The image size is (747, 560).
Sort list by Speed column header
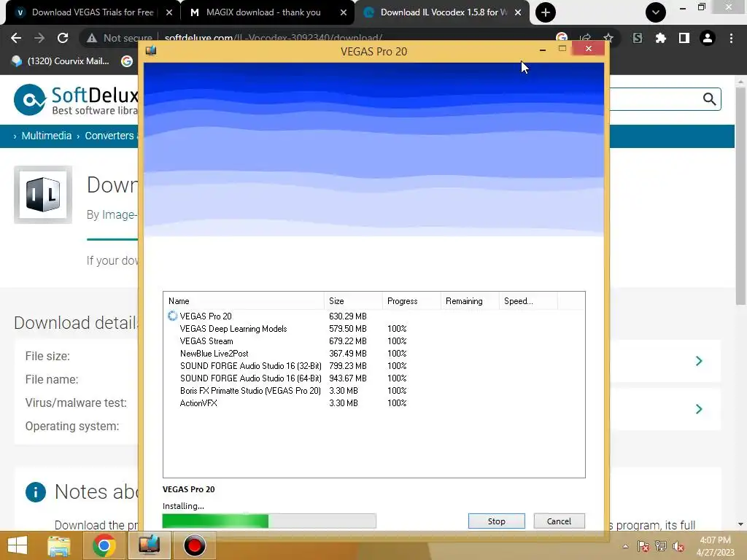coord(528,301)
